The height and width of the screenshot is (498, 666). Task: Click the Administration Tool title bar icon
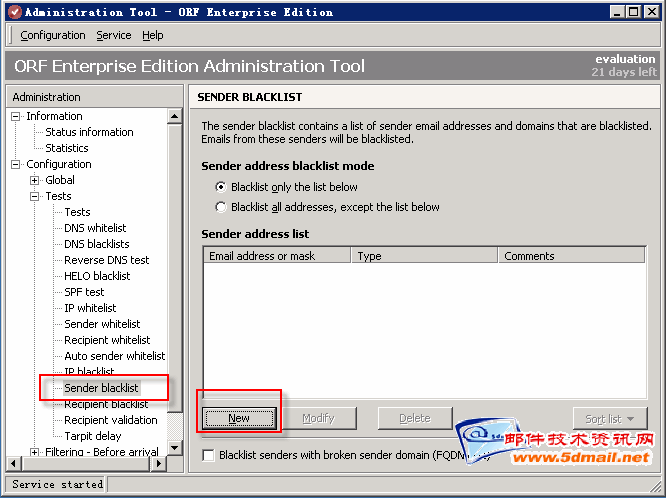[12, 12]
